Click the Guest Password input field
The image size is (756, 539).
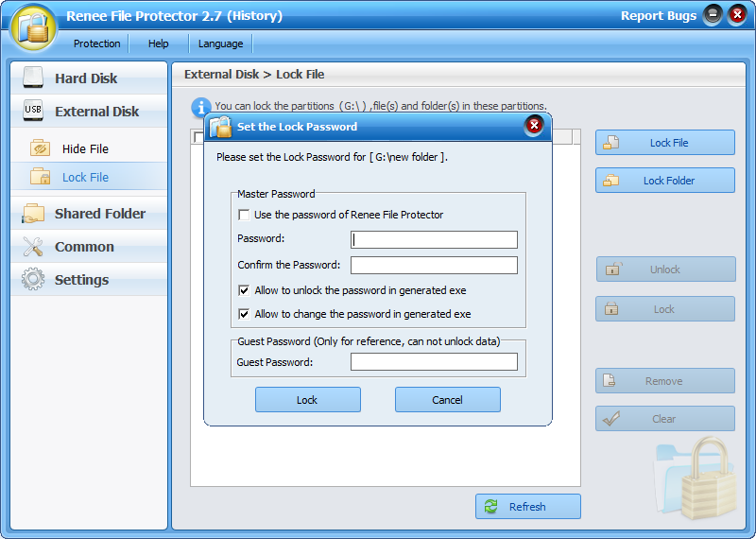coord(434,362)
